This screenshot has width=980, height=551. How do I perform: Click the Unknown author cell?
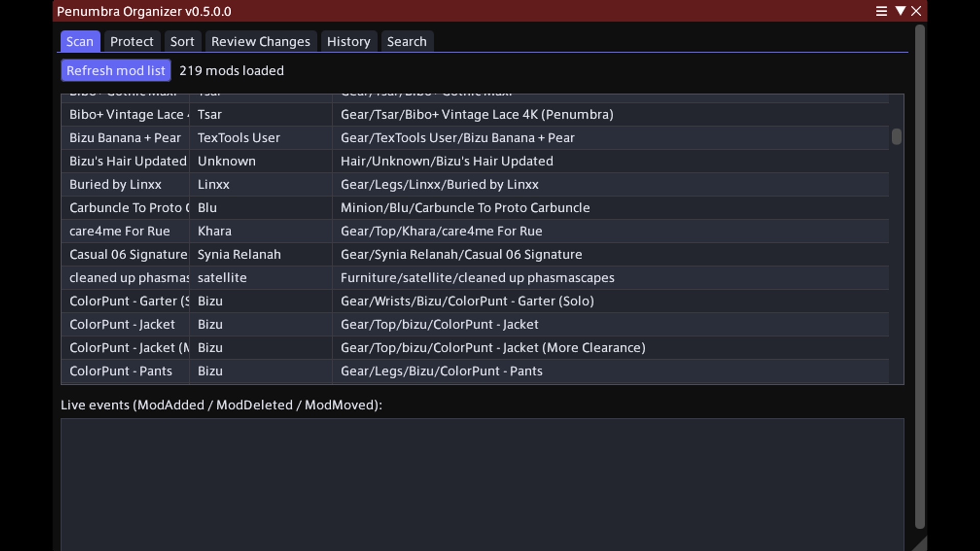pos(227,161)
